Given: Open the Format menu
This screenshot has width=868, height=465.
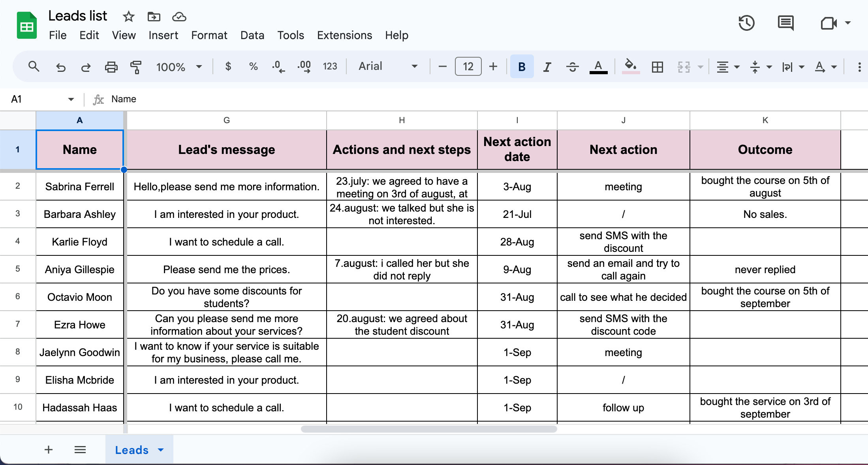Looking at the screenshot, I should (x=209, y=35).
